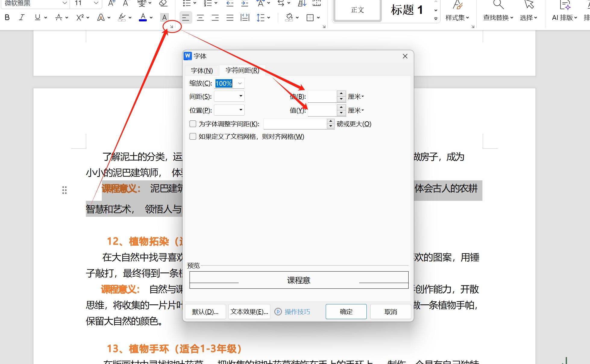Clear formatting with the eraser icon
590x364 pixels.
(163, 3)
